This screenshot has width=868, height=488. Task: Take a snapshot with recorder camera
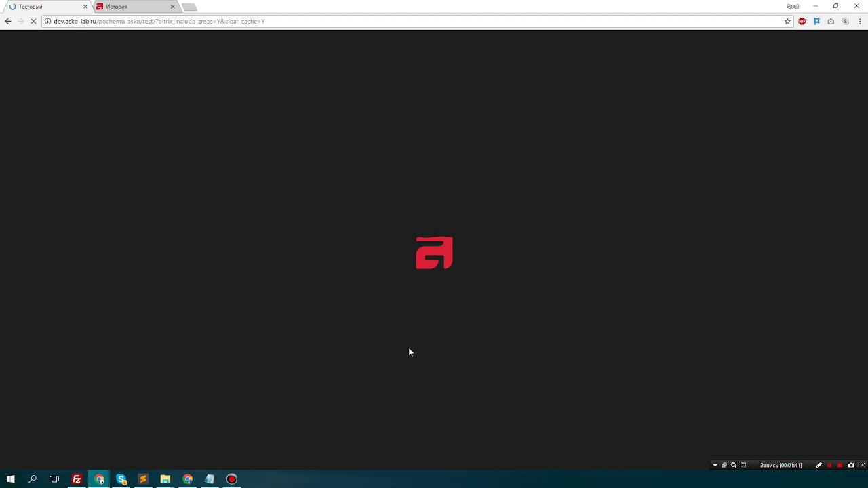tap(851, 465)
